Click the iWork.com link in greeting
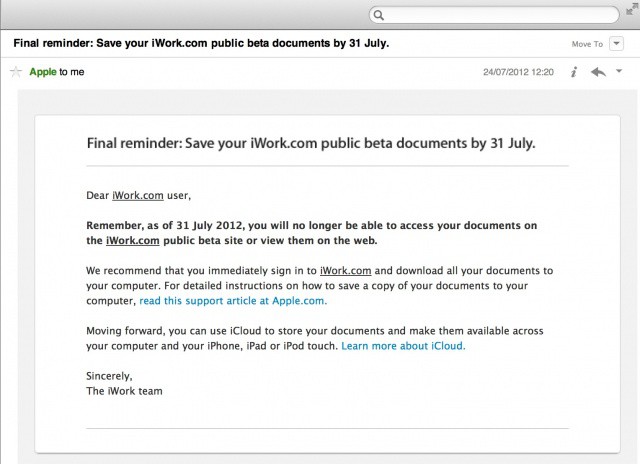Image resolution: width=640 pixels, height=464 pixels. click(x=137, y=195)
